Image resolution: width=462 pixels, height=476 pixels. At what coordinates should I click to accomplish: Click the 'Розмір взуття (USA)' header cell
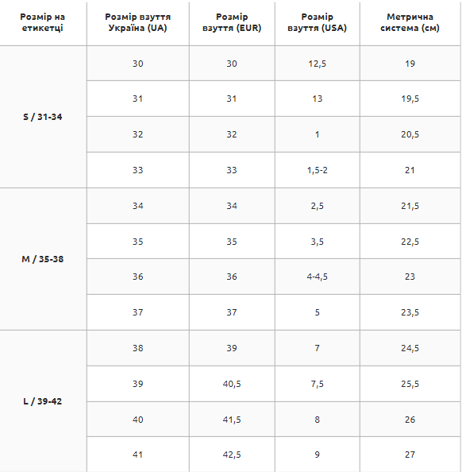point(317,23)
